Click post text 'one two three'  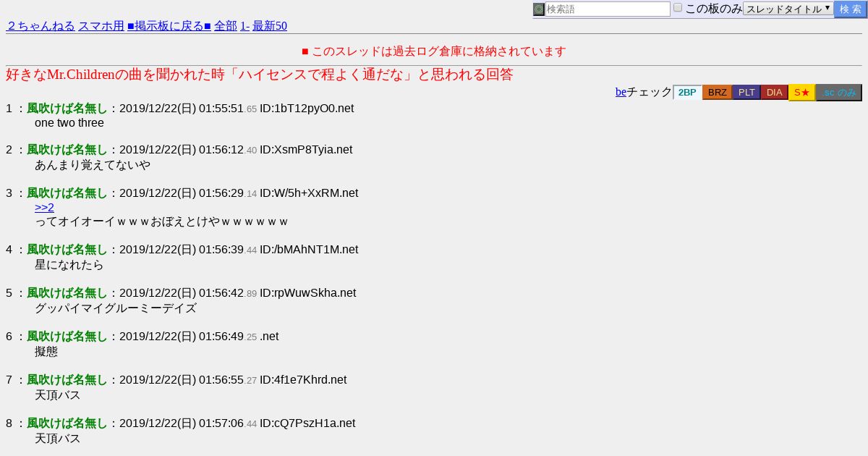click(x=69, y=123)
